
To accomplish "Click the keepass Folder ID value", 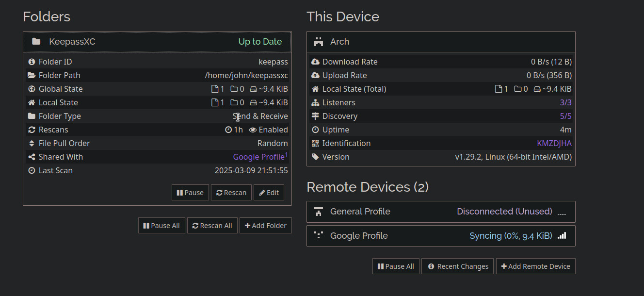I will (273, 62).
